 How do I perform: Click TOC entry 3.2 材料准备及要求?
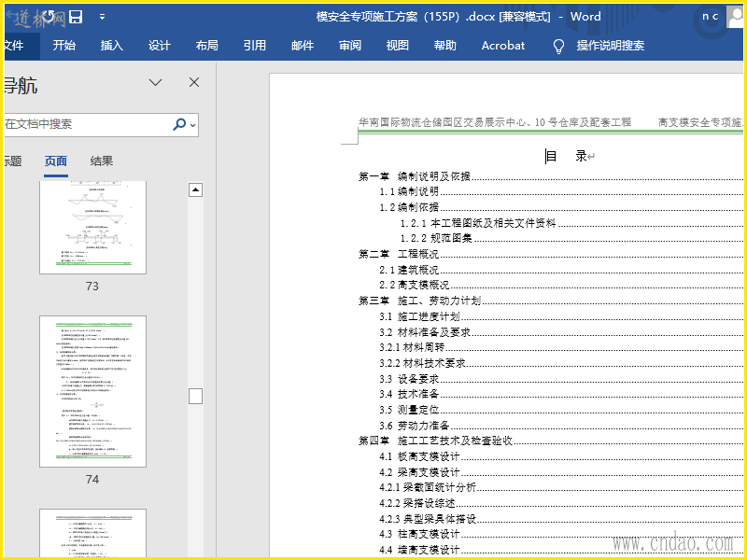(x=425, y=332)
